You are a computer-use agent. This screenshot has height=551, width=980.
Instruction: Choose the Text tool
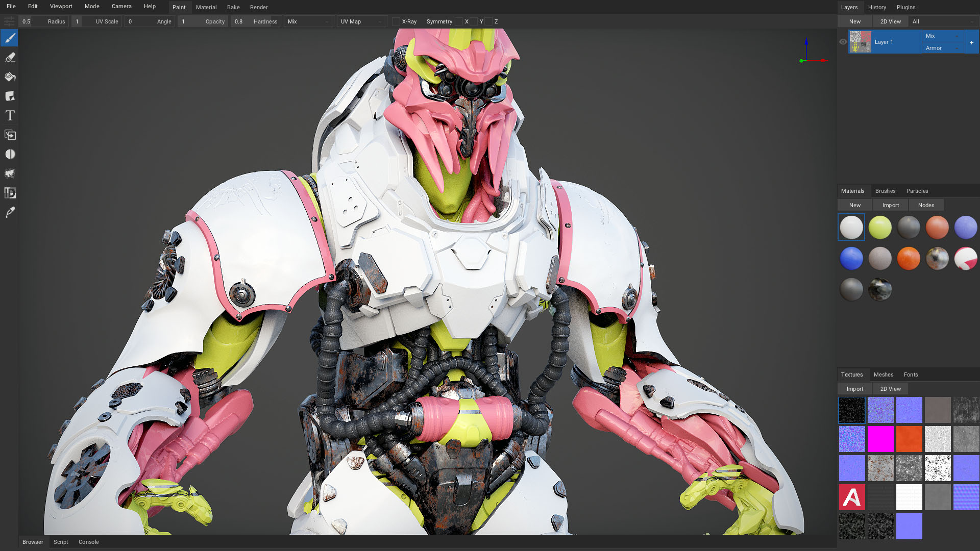point(9,115)
